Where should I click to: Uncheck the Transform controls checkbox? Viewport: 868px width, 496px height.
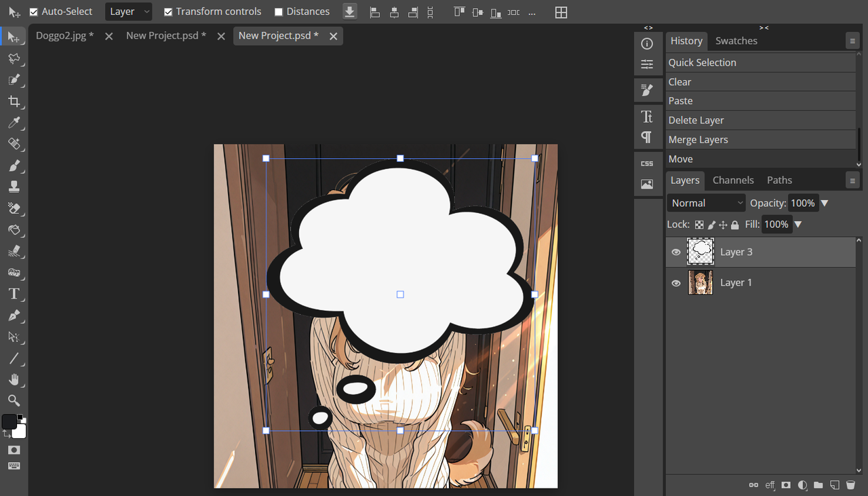click(168, 12)
